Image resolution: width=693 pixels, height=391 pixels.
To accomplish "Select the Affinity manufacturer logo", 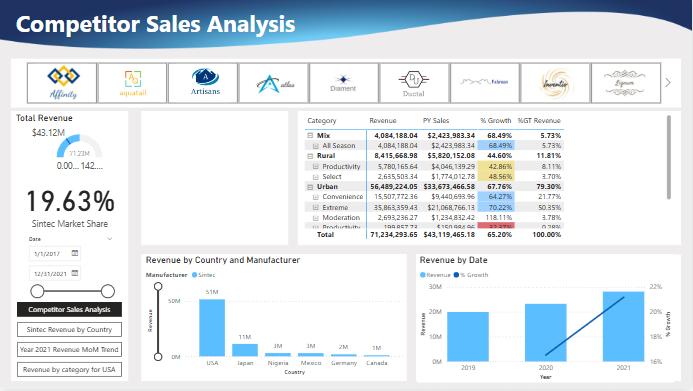I will click(x=62, y=83).
